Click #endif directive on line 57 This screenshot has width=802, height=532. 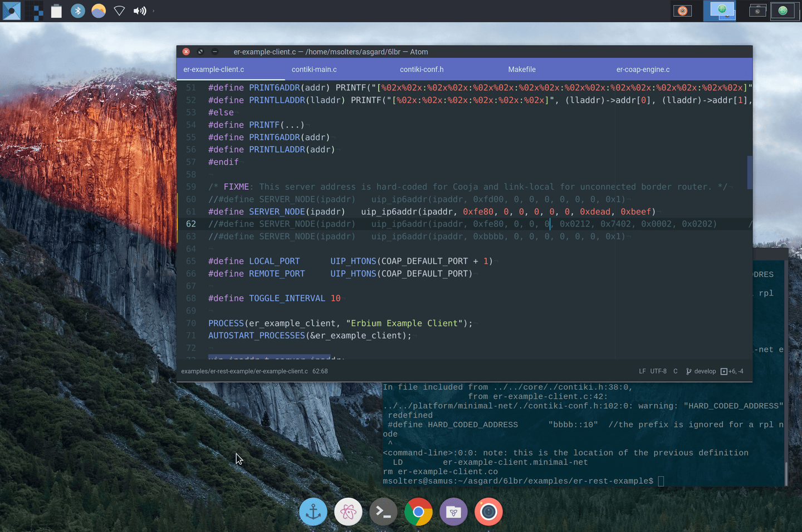223,162
